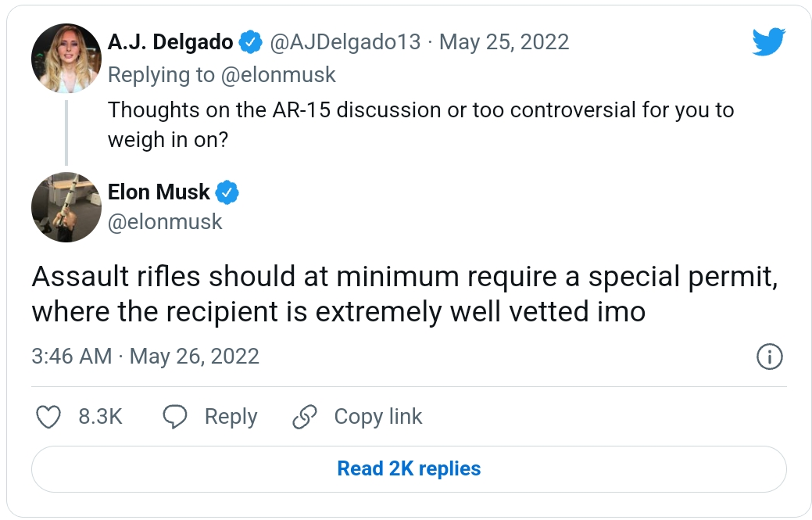Image resolution: width=812 pixels, height=520 pixels.
Task: Click the 8.3K likes count
Action: 100,418
